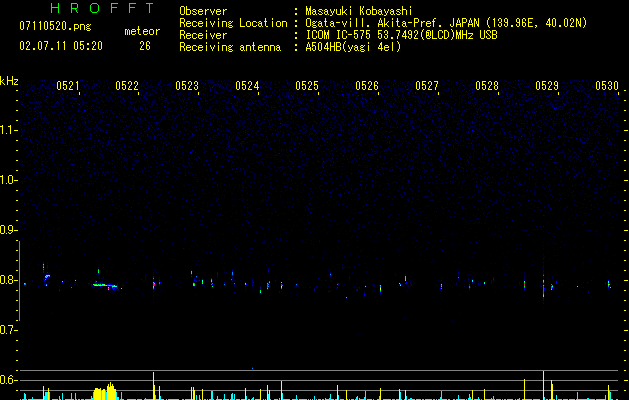The image size is (629, 400).
Task: Click the gray vertical range bar beside 0.8
Action: (x=19, y=281)
